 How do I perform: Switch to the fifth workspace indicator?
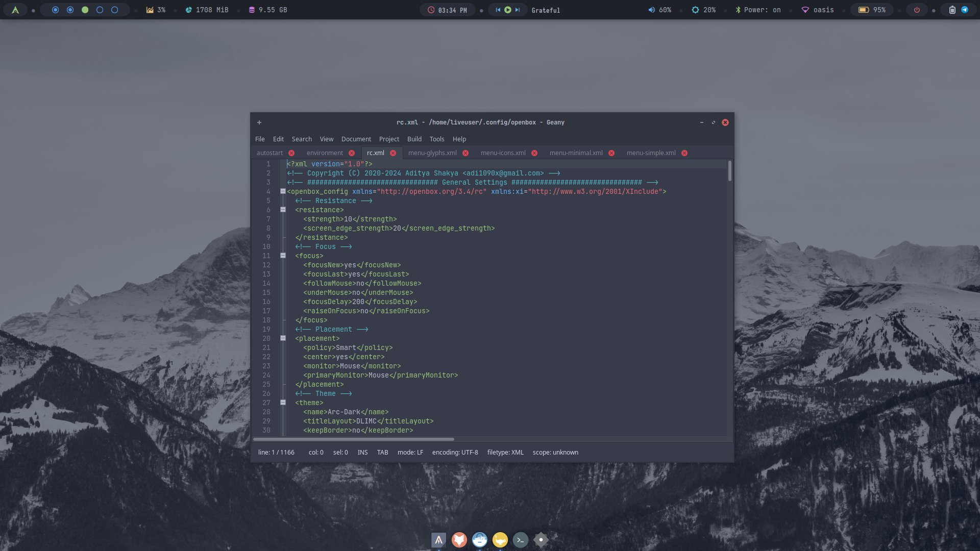115,10
